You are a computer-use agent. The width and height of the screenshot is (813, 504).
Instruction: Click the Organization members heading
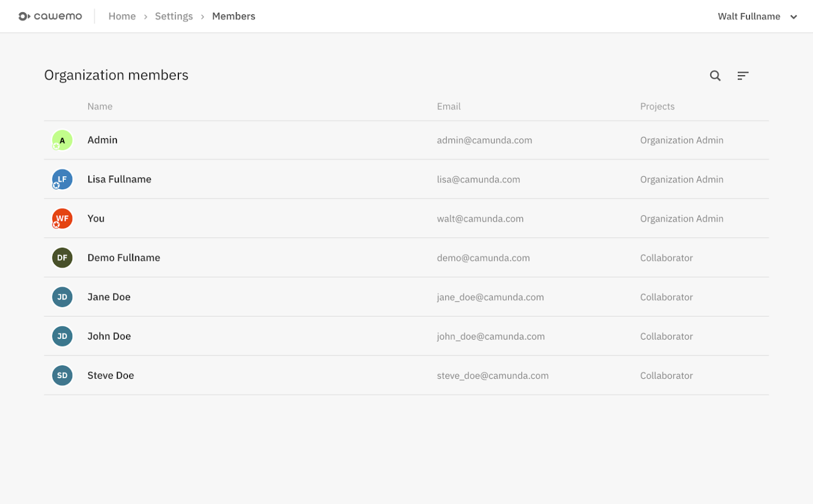click(x=116, y=75)
